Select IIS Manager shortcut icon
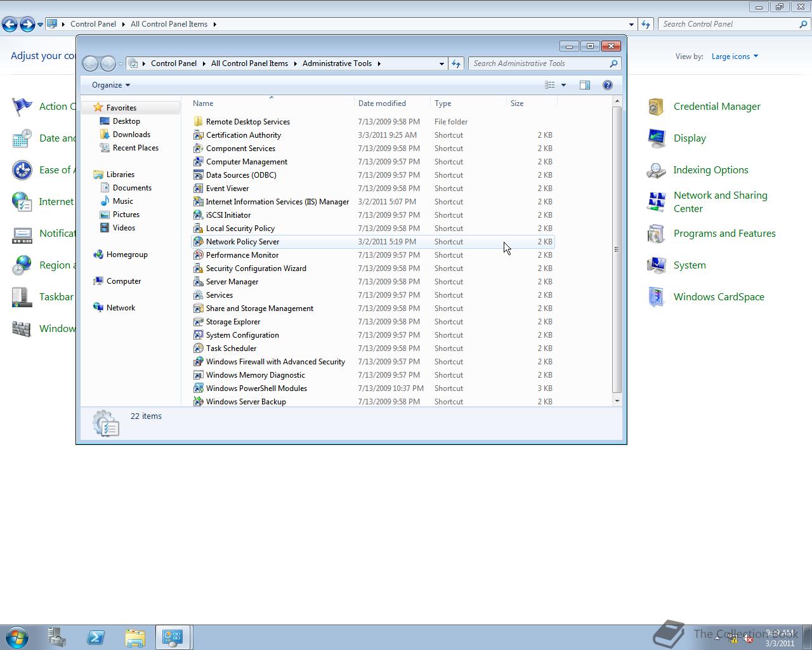 (198, 202)
